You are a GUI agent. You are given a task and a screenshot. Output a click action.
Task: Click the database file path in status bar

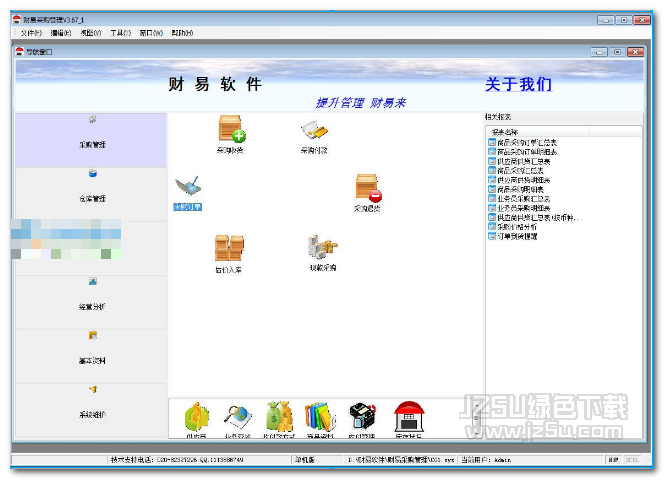(x=401, y=460)
